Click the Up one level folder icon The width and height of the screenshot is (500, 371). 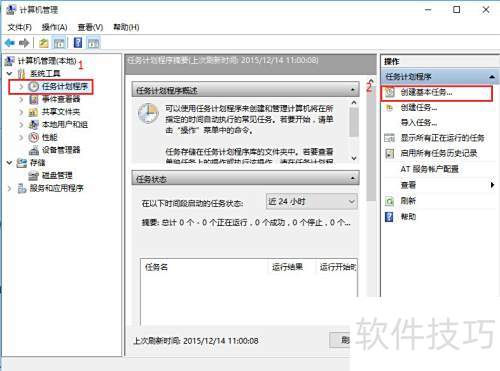coord(44,43)
